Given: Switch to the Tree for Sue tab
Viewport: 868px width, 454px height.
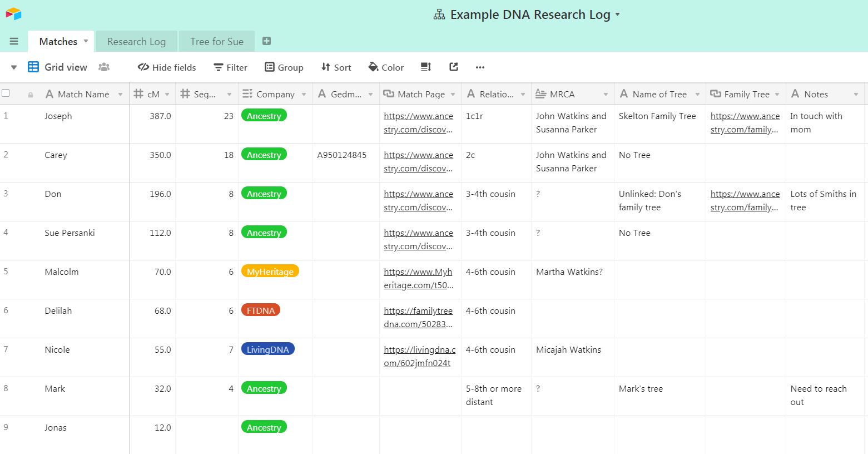Looking at the screenshot, I should tap(216, 42).
